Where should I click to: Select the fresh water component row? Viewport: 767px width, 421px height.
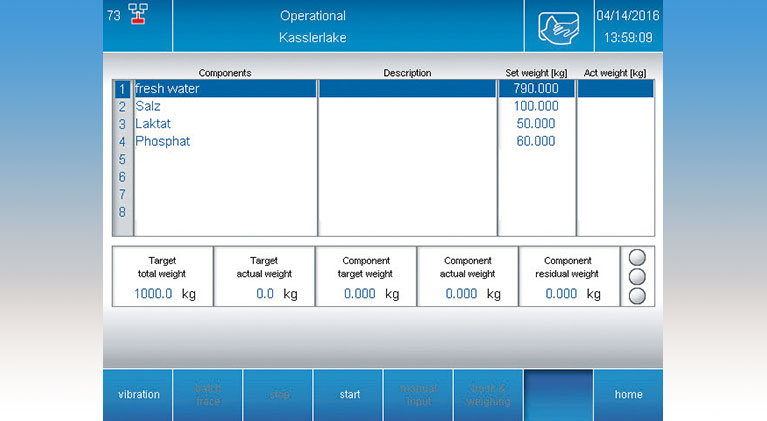[x=224, y=89]
